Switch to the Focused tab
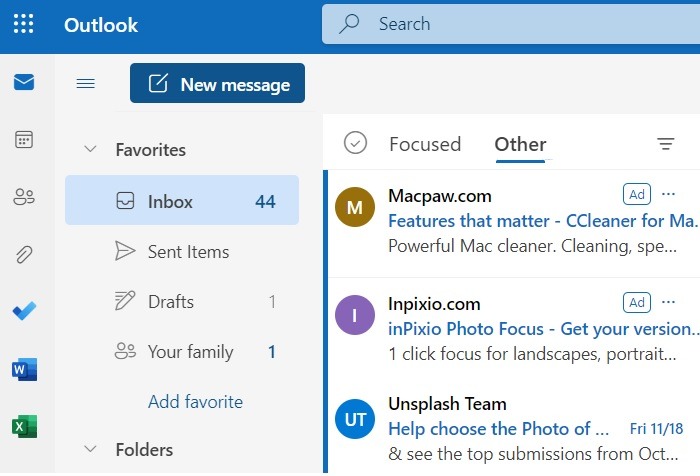 tap(425, 144)
